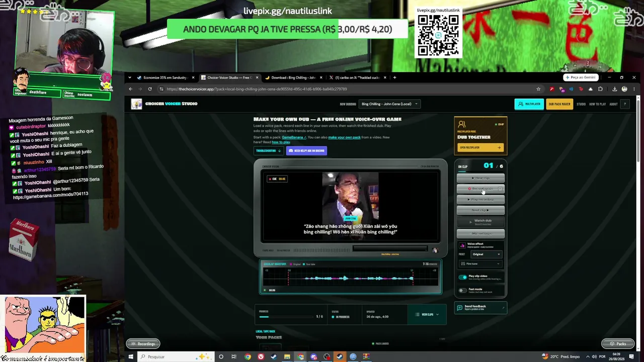Open the About nav item
Image resolution: width=644 pixels, height=362 pixels.
(x=613, y=104)
